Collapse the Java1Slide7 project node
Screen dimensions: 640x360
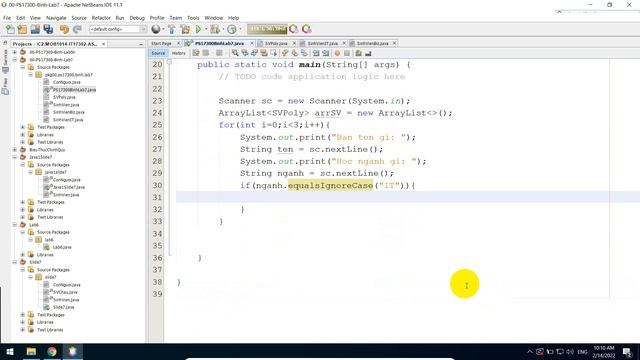15,157
